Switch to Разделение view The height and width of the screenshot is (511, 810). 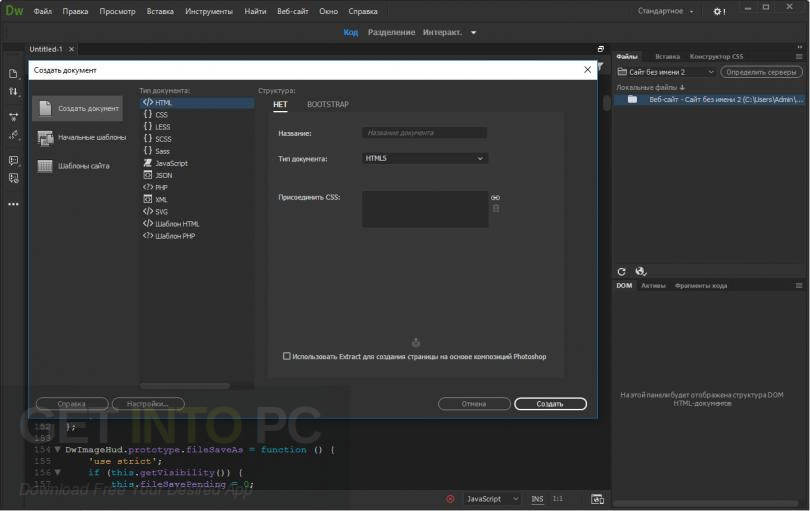tap(391, 33)
